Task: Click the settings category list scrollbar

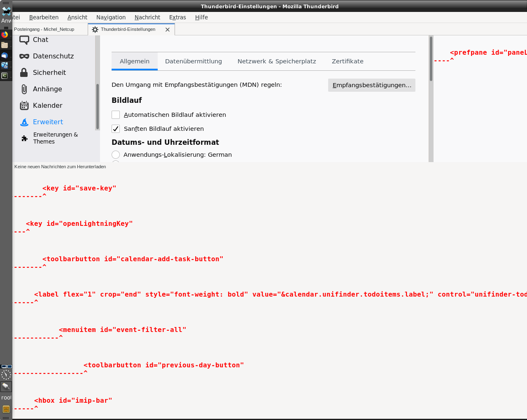Action: [x=98, y=106]
